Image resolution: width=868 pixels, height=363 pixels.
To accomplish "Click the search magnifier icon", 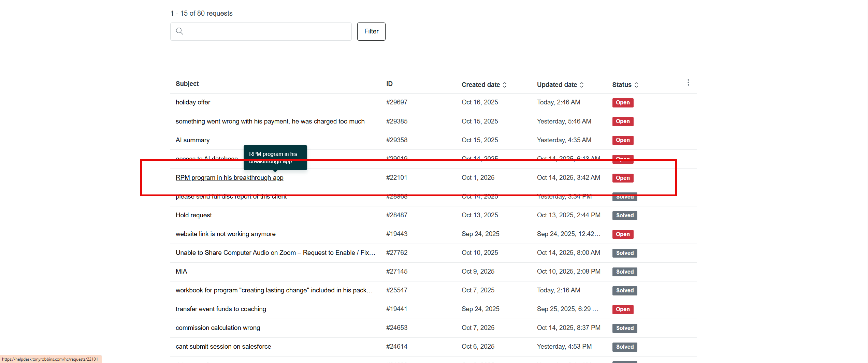I will (x=179, y=31).
